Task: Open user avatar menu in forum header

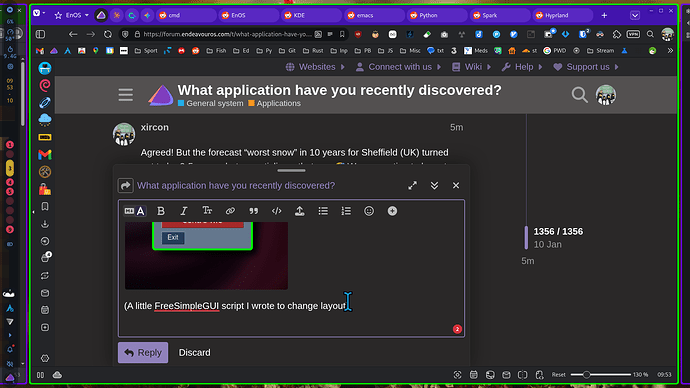Action: tap(606, 95)
